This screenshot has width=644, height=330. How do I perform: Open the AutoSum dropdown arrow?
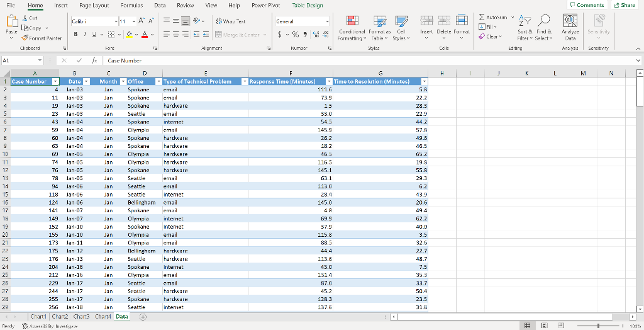513,17
